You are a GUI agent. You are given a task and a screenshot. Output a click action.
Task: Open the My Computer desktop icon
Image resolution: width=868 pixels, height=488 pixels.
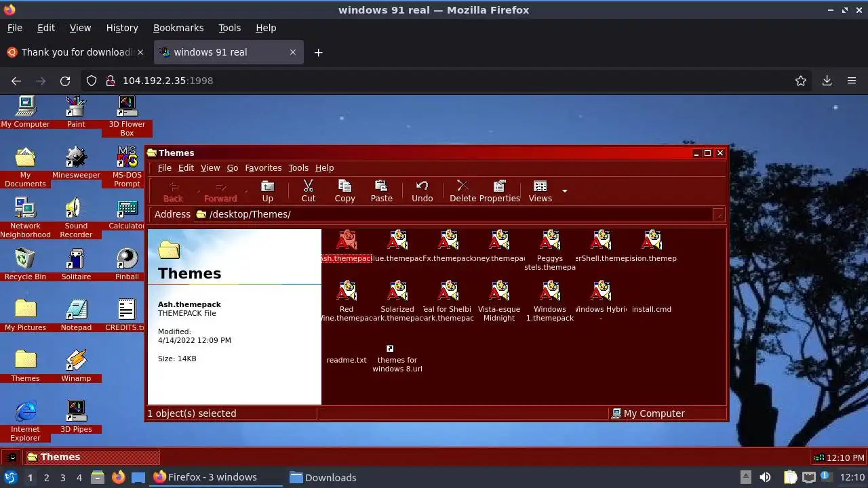(25, 112)
